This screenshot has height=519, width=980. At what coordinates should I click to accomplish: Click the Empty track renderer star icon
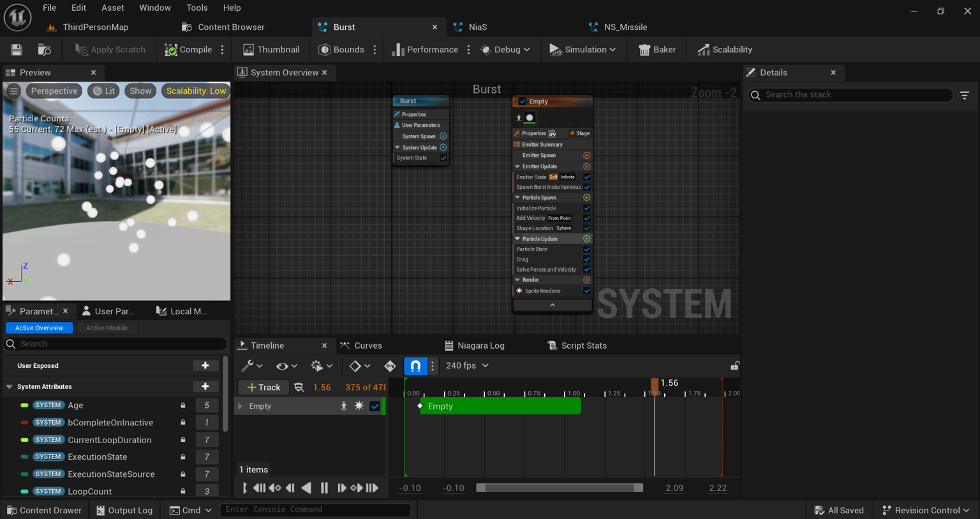pos(359,406)
